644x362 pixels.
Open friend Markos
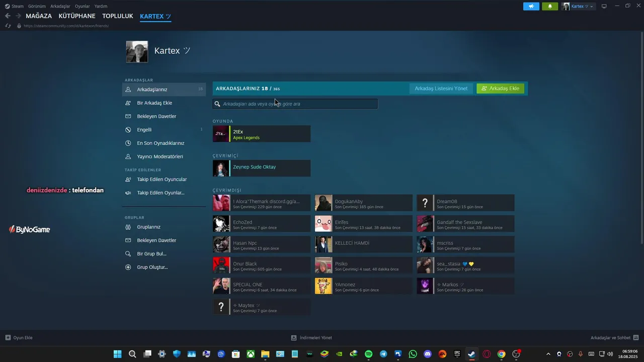(465, 286)
